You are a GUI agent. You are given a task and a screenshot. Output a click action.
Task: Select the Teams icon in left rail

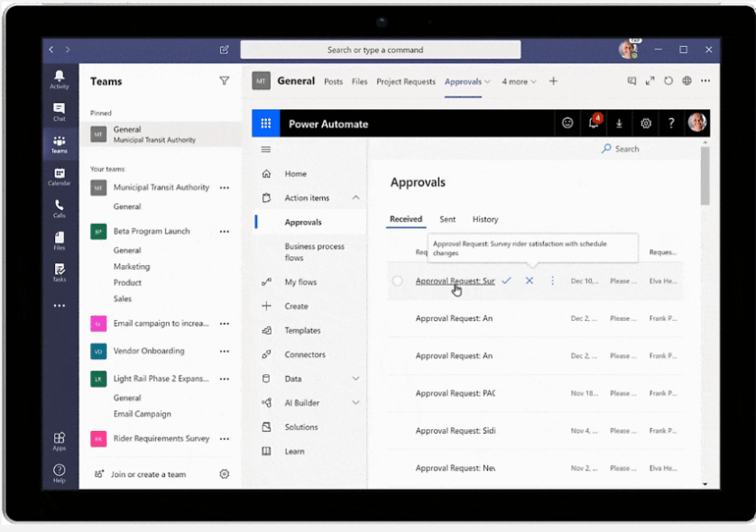pos(59,143)
